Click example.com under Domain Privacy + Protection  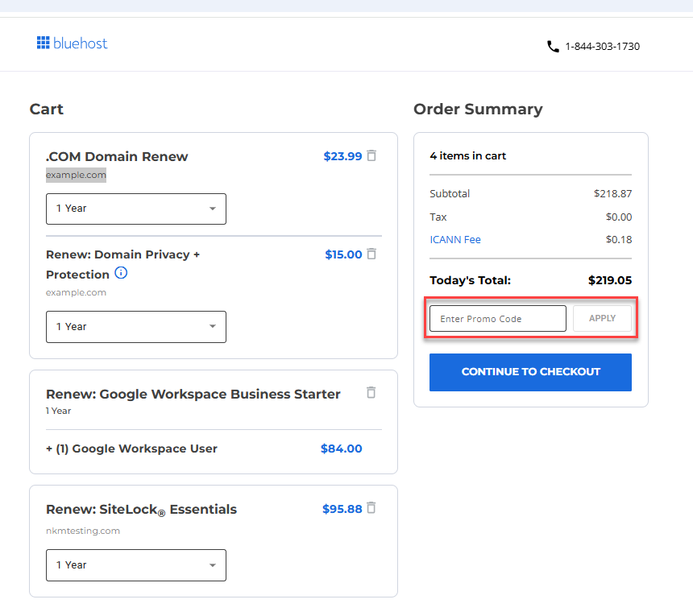coord(76,292)
